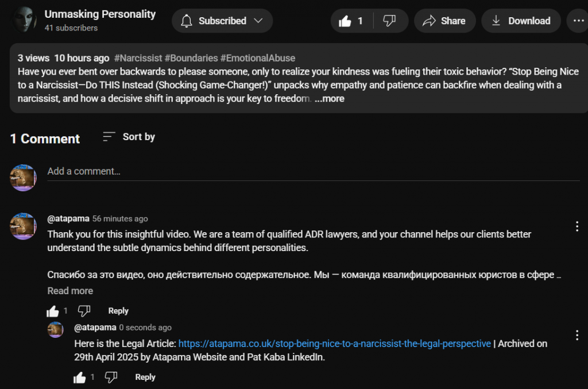Thumbs-up the Legal Article reply

(80, 378)
